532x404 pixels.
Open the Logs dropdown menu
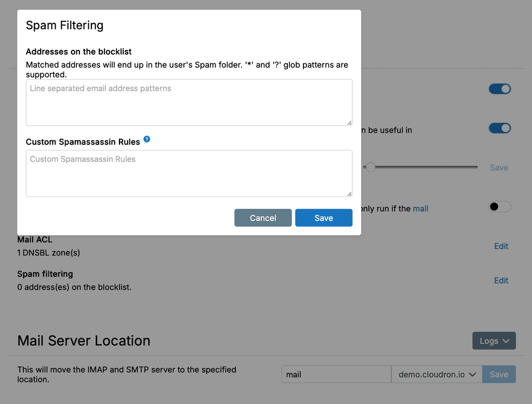click(x=494, y=341)
